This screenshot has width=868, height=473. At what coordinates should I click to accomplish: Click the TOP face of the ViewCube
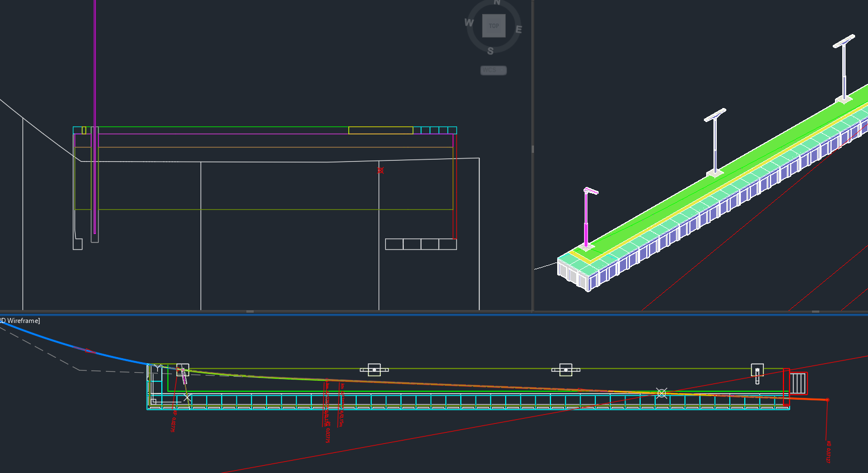pyautogui.click(x=493, y=26)
